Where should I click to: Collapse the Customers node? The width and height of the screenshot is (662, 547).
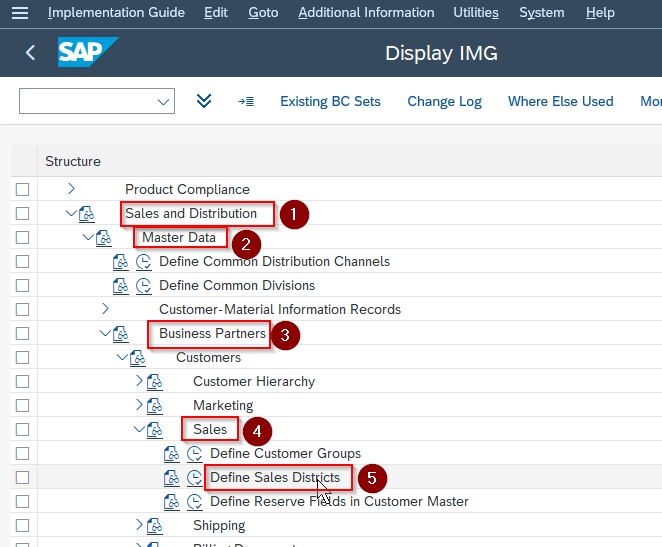(122, 357)
